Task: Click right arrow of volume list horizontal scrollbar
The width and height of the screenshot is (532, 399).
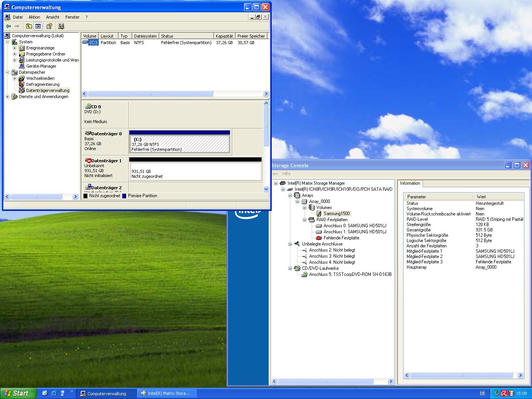Action: (x=266, y=94)
